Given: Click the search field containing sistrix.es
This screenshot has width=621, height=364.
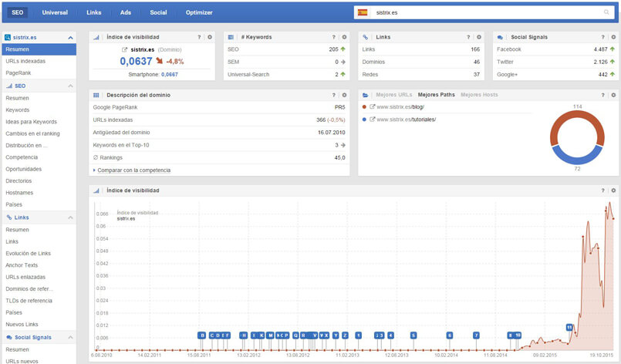Looking at the screenshot, I should pyautogui.click(x=484, y=12).
